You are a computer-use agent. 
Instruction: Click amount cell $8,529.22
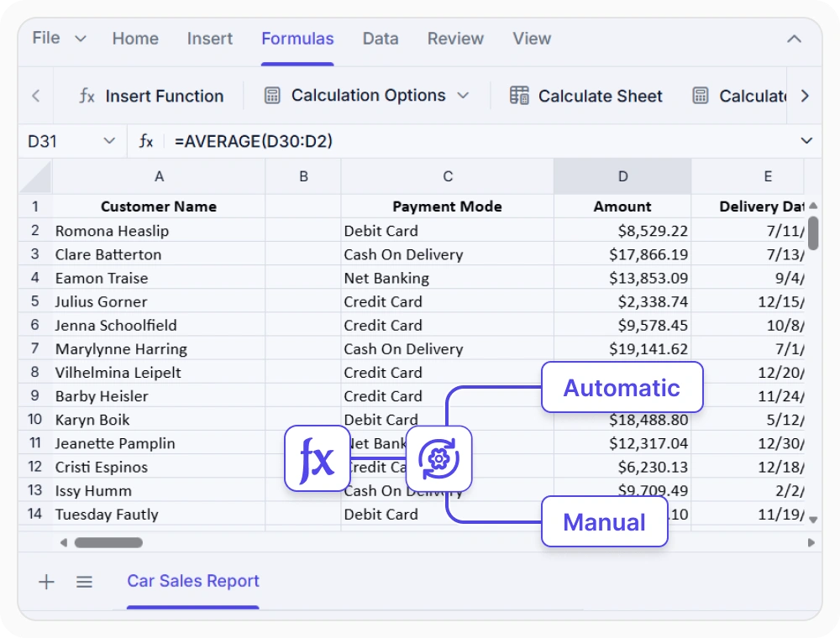pyautogui.click(x=622, y=231)
